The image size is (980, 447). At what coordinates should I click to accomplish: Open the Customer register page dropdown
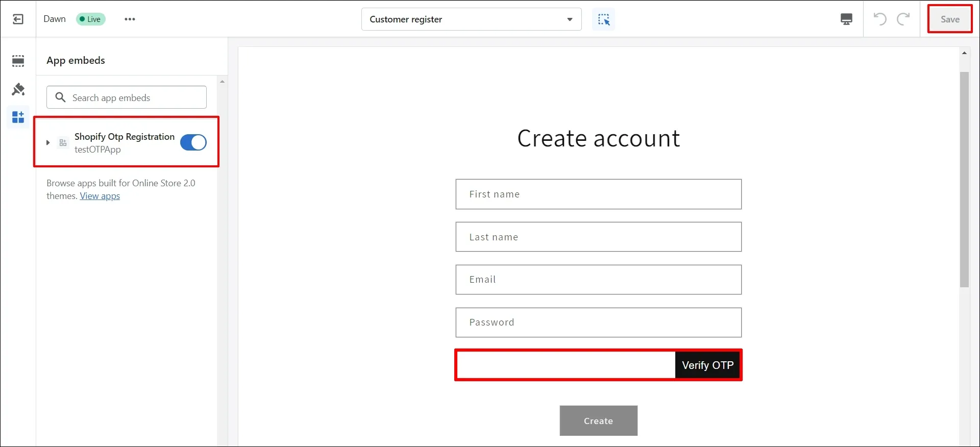click(472, 19)
